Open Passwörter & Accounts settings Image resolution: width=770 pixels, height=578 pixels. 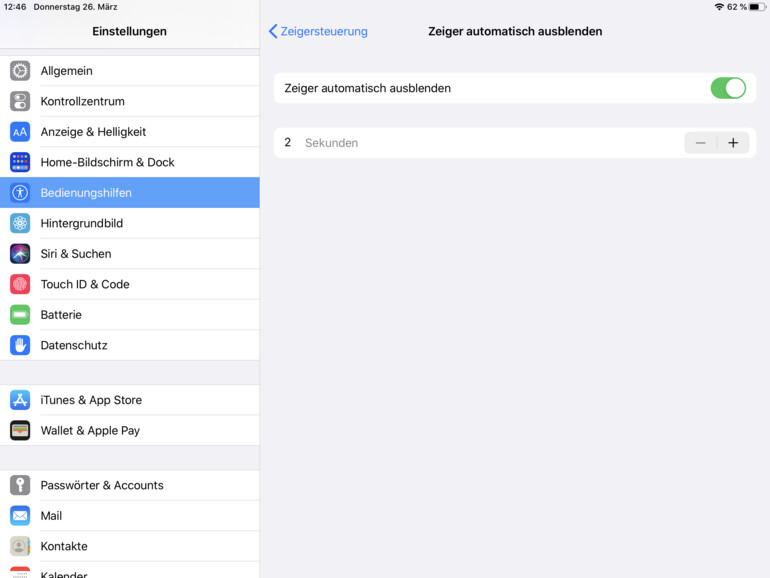click(130, 485)
